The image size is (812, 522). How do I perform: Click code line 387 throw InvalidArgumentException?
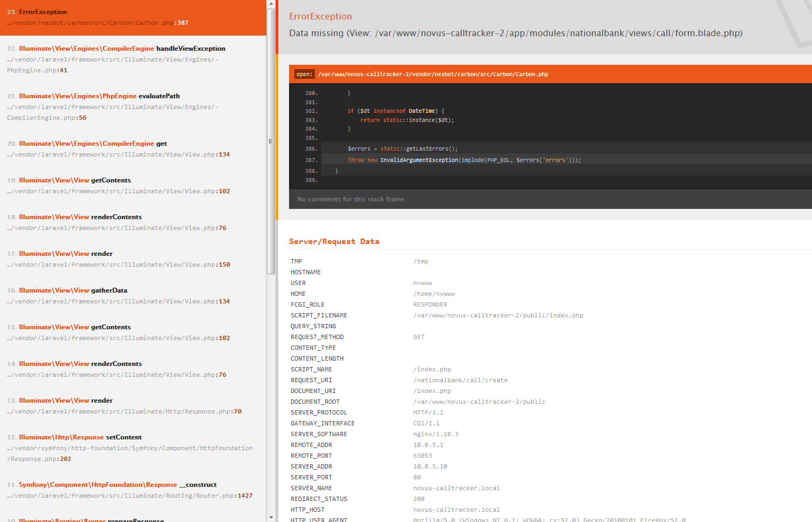pos(464,160)
